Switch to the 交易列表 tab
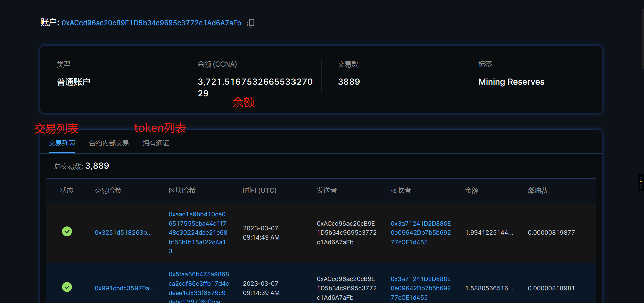The width and height of the screenshot is (644, 303). (x=62, y=143)
